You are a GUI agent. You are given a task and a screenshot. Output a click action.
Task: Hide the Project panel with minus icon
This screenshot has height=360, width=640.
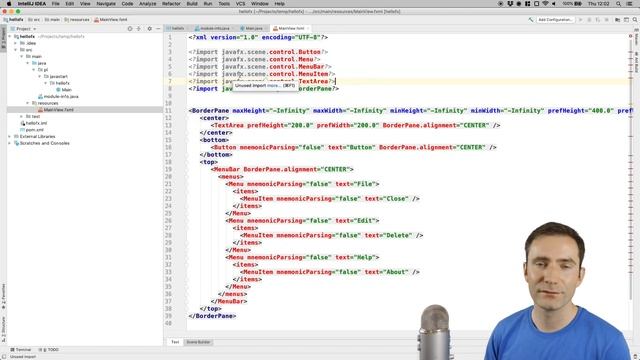(x=158, y=29)
